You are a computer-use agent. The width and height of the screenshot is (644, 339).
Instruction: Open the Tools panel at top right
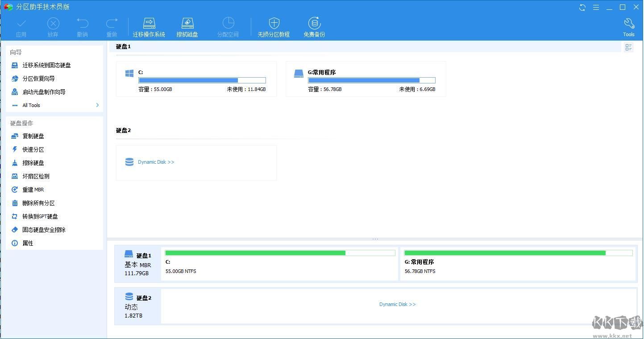pyautogui.click(x=628, y=26)
